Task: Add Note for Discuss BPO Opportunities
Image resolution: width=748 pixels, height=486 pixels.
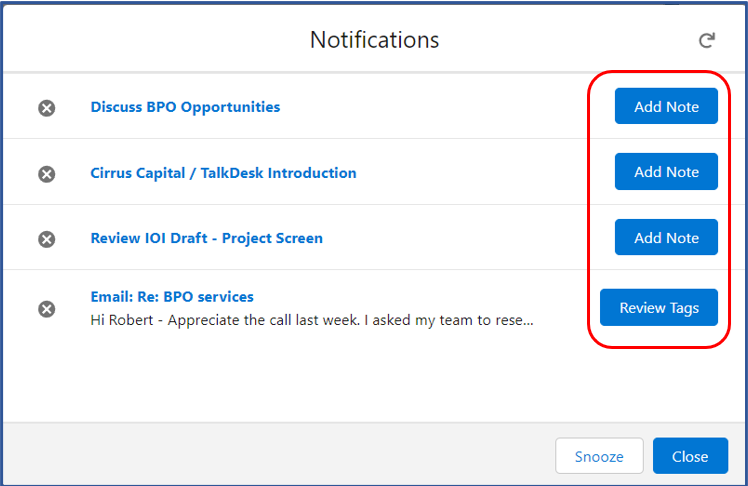Action: click(666, 106)
